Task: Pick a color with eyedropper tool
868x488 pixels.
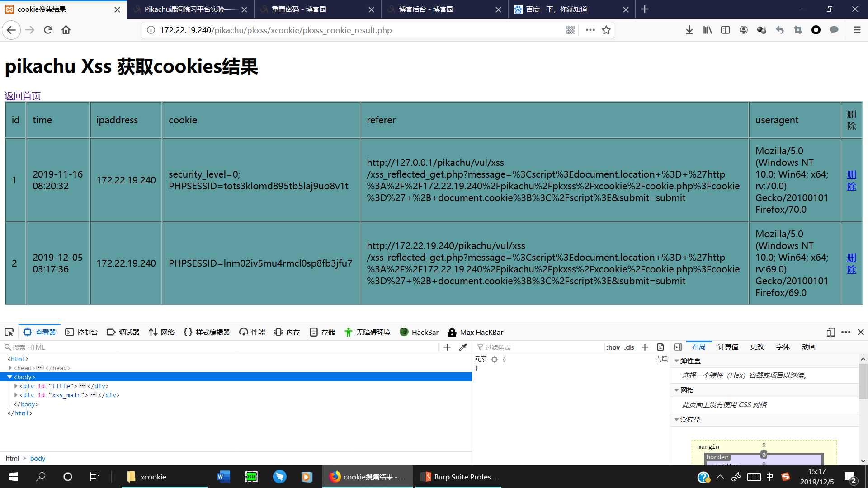Action: [x=462, y=347]
